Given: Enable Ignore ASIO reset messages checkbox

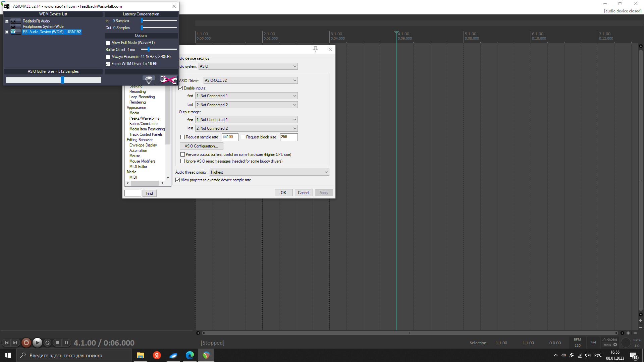Looking at the screenshot, I should tap(183, 161).
